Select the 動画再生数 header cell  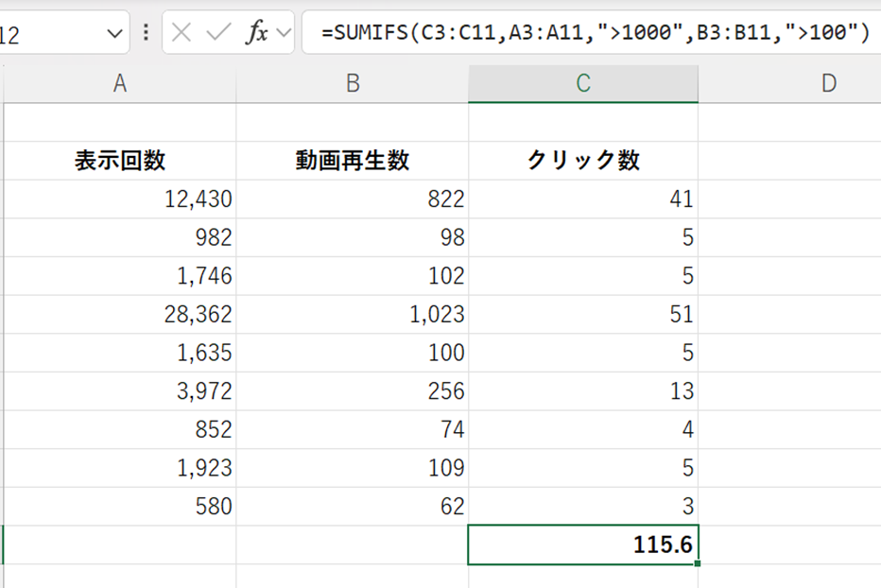click(353, 161)
